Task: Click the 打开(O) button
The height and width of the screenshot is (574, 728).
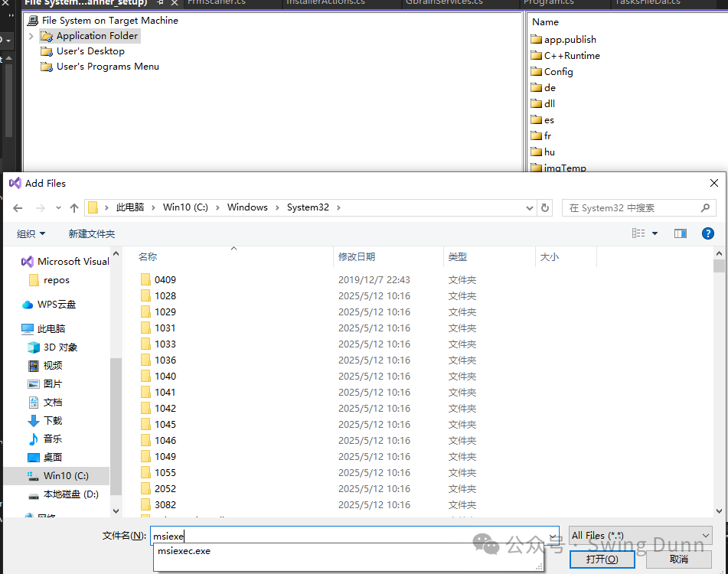Action: click(x=602, y=559)
